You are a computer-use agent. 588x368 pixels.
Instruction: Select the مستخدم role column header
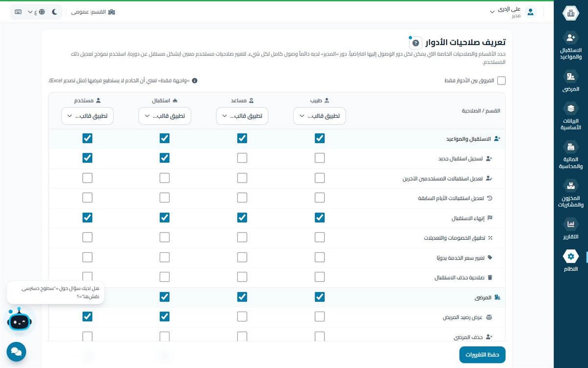87,100
